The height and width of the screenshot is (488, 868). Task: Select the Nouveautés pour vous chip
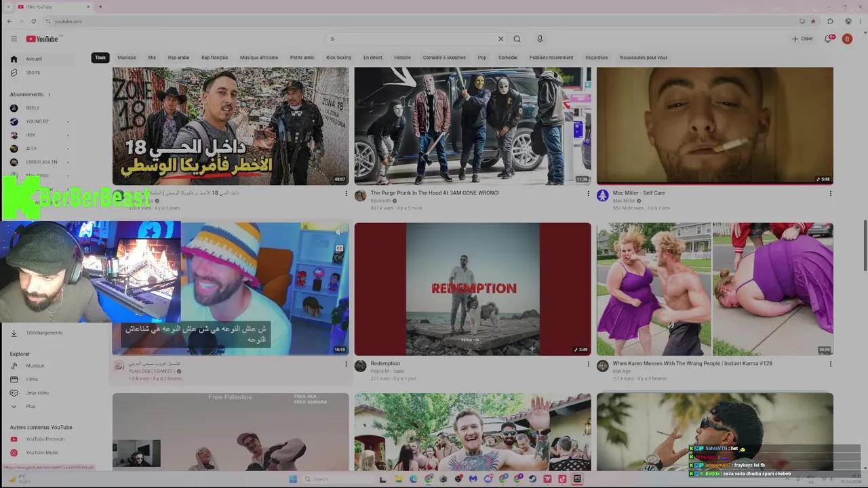pos(644,58)
